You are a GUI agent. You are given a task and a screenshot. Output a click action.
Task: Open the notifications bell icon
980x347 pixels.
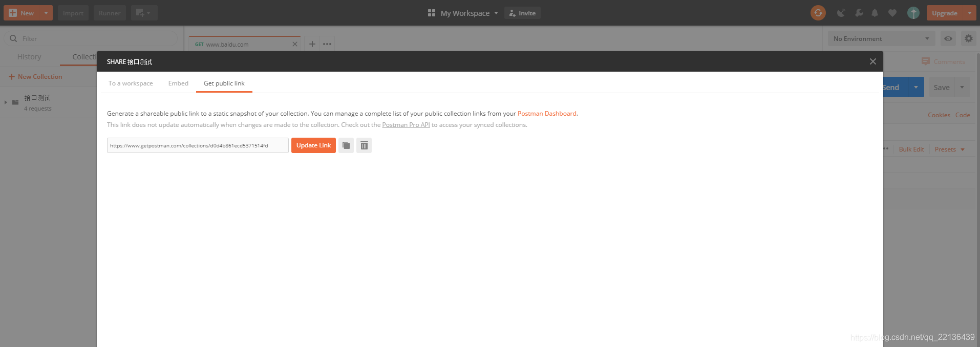(875, 13)
